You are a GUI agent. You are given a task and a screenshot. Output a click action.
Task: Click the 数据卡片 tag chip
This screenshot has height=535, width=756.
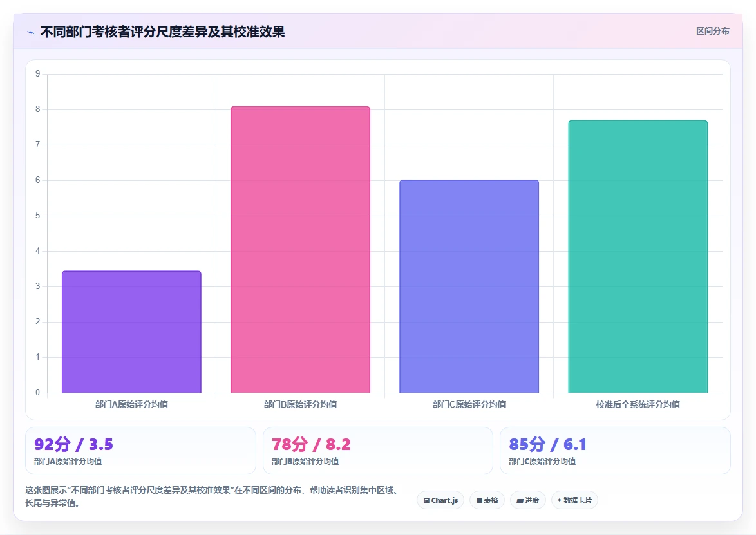[x=574, y=500]
